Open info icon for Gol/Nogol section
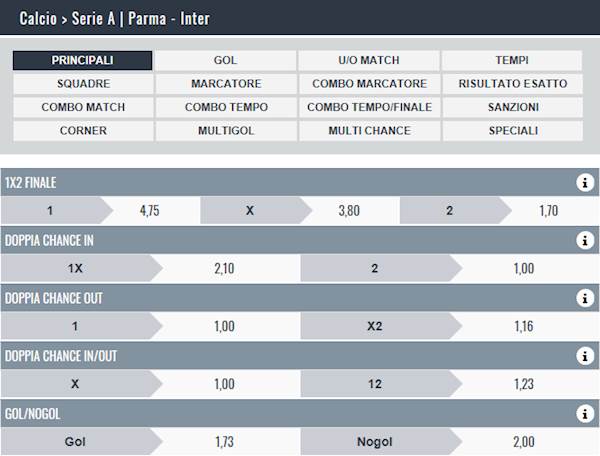 point(585,413)
